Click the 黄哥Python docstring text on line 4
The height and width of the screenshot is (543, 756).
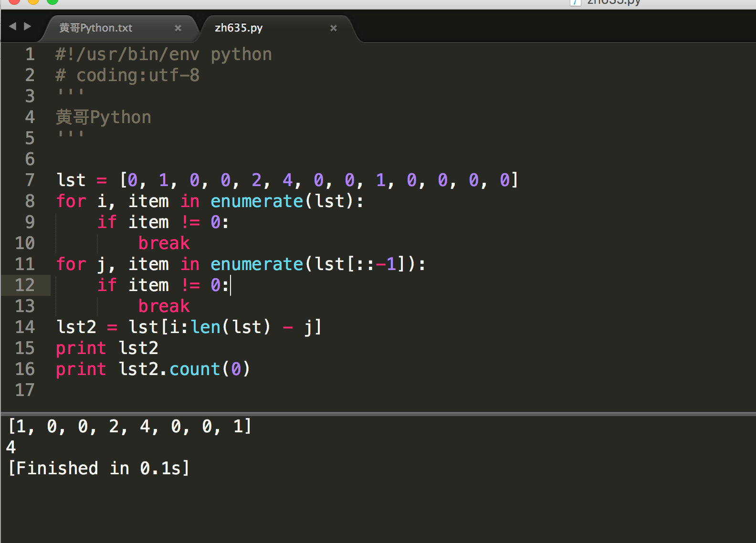coord(104,117)
